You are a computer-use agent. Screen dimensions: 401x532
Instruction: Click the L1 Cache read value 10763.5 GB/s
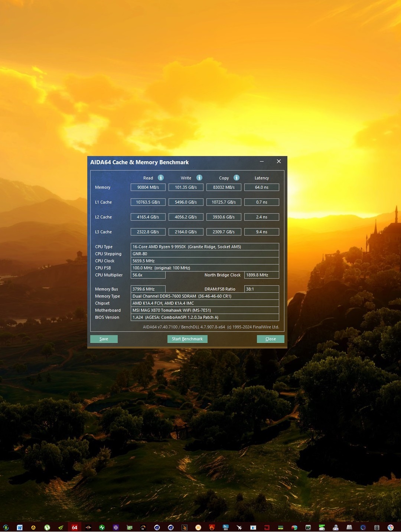[148, 202]
